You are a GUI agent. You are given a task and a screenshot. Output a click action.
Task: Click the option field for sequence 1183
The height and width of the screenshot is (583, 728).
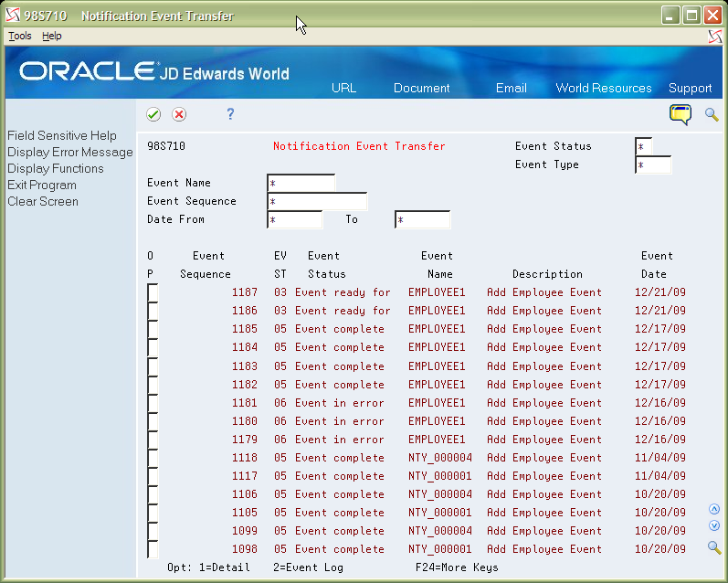153,366
